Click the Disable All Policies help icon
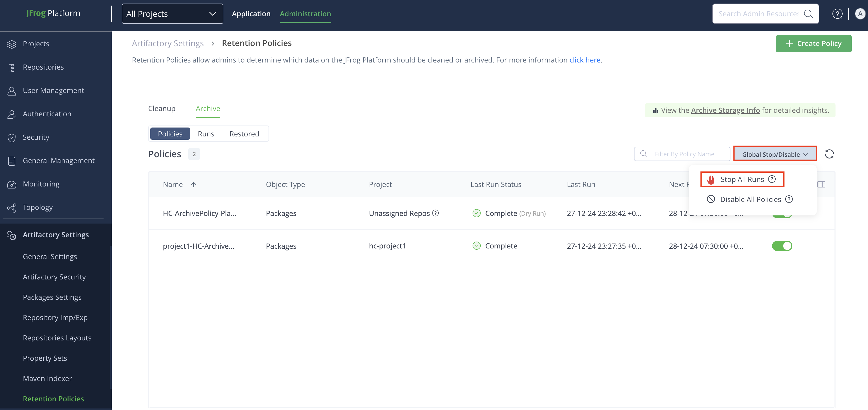 pyautogui.click(x=789, y=199)
